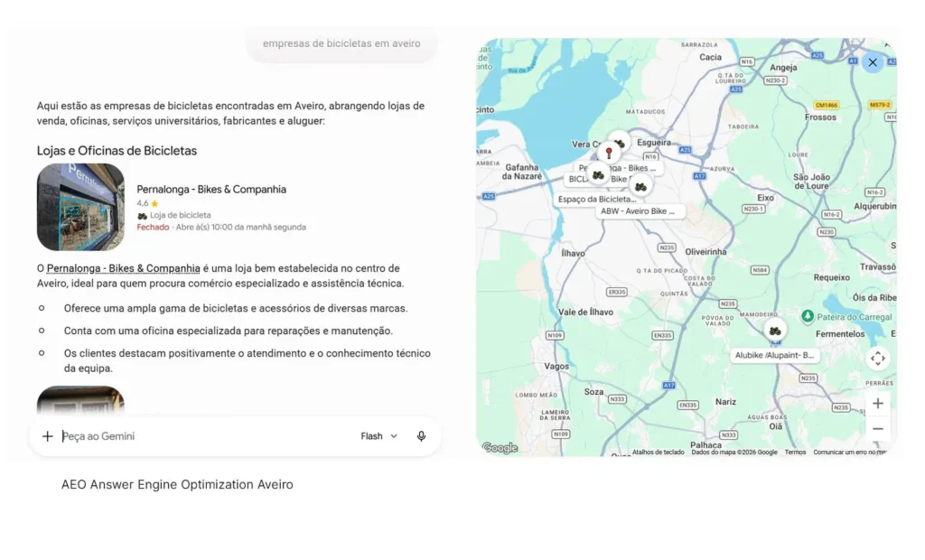Click the 'Loja de bicicleta' category text
This screenshot has height=560, width=925.
click(180, 215)
